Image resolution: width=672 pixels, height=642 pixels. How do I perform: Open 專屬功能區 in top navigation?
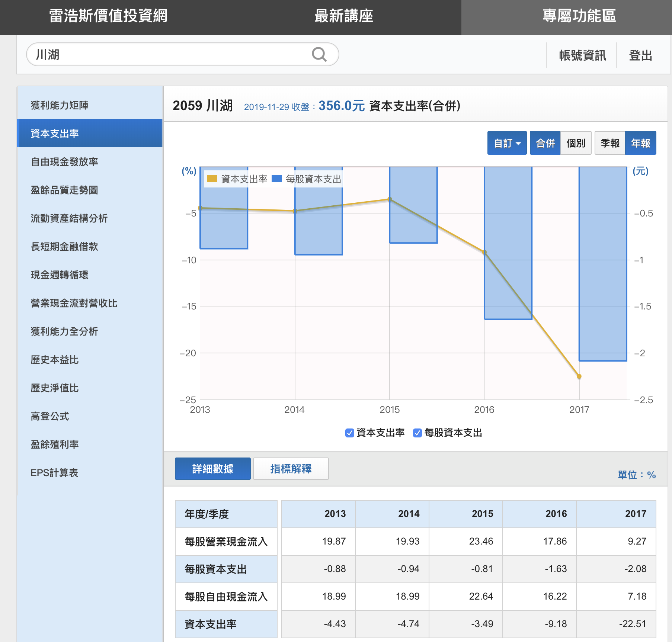(579, 16)
